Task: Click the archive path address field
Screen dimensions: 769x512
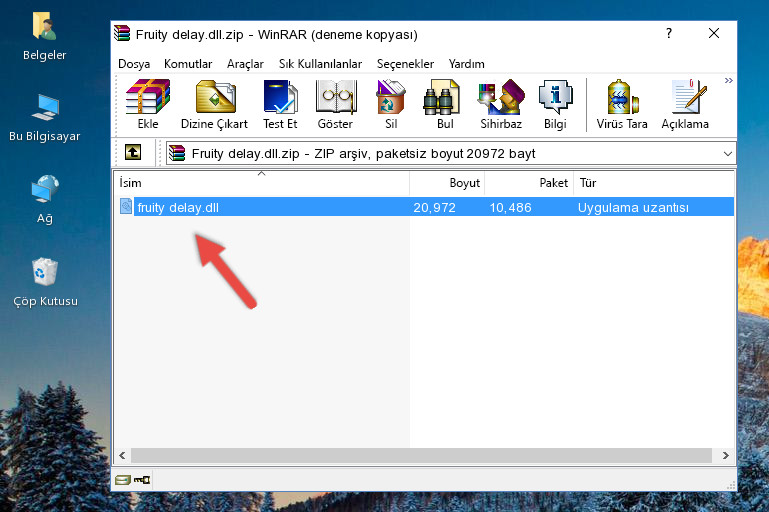Action: (x=451, y=154)
